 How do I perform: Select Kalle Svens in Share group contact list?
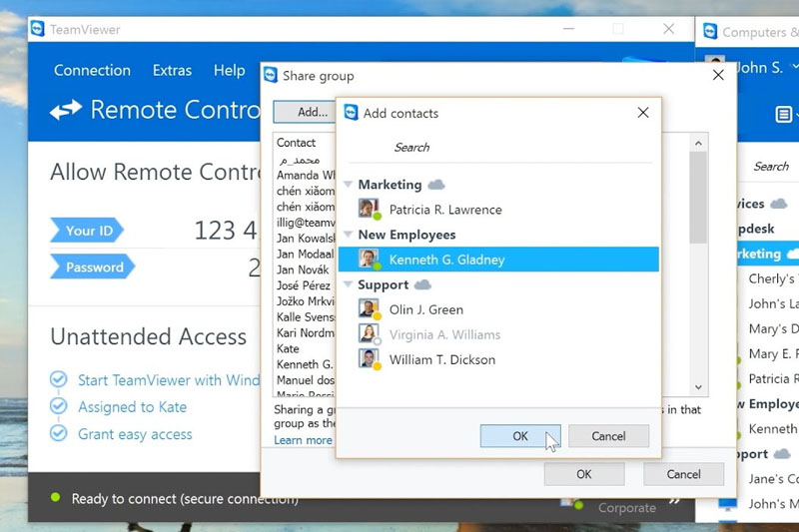pos(305,317)
